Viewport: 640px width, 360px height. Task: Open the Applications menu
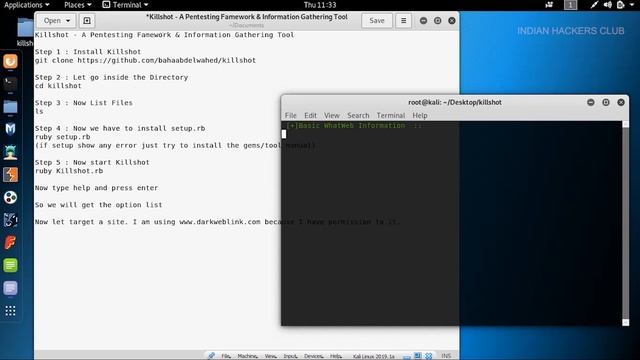click(26, 5)
